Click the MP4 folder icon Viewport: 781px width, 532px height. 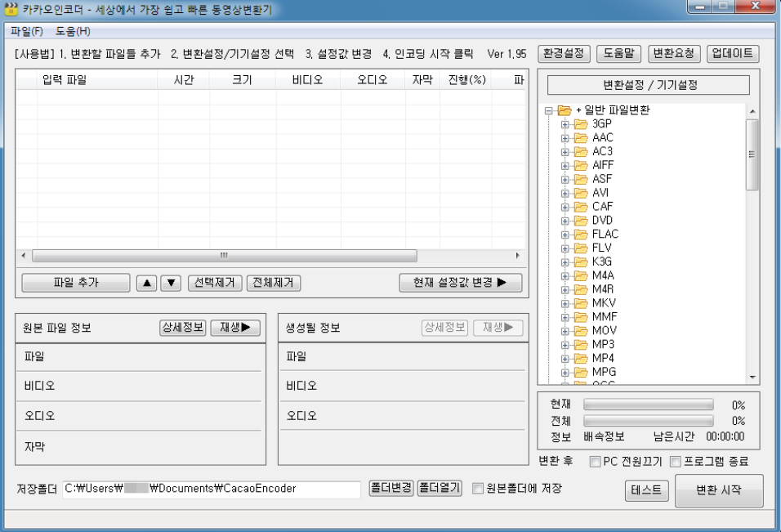581,358
